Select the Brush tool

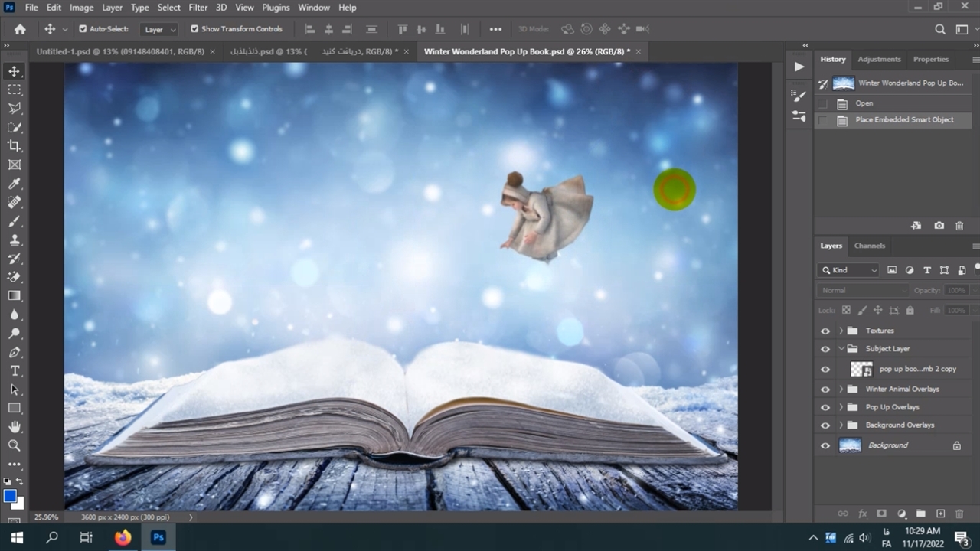click(x=15, y=221)
